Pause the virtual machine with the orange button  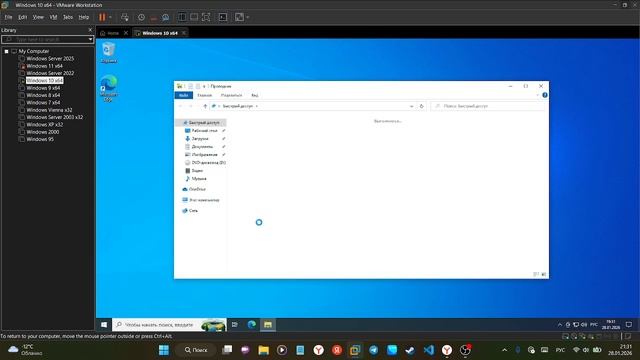102,17
